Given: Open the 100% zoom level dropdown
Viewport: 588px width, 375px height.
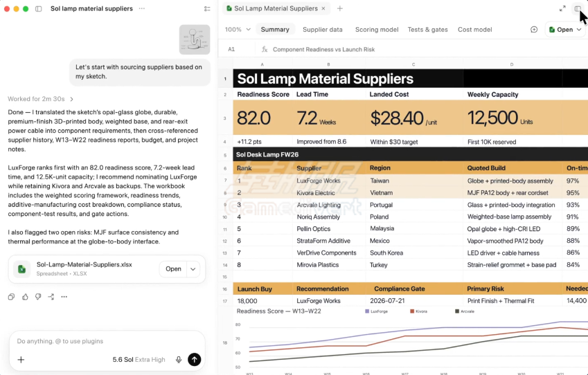Looking at the screenshot, I should [x=238, y=30].
